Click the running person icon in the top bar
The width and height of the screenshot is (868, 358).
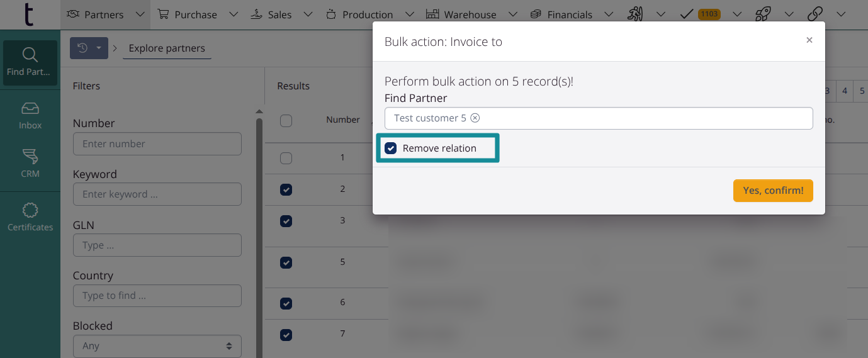point(636,14)
